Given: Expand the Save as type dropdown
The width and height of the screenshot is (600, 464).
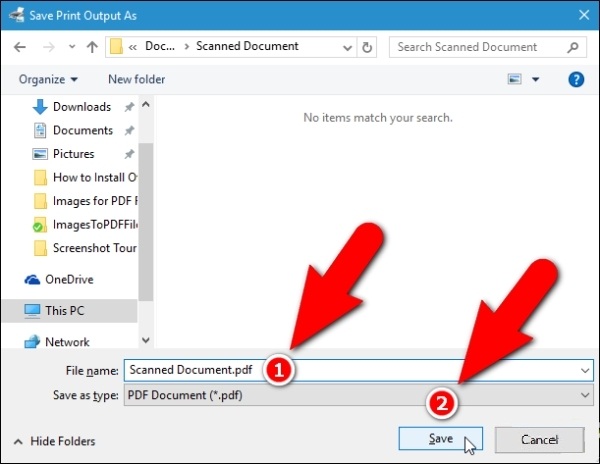Looking at the screenshot, I should click(584, 395).
